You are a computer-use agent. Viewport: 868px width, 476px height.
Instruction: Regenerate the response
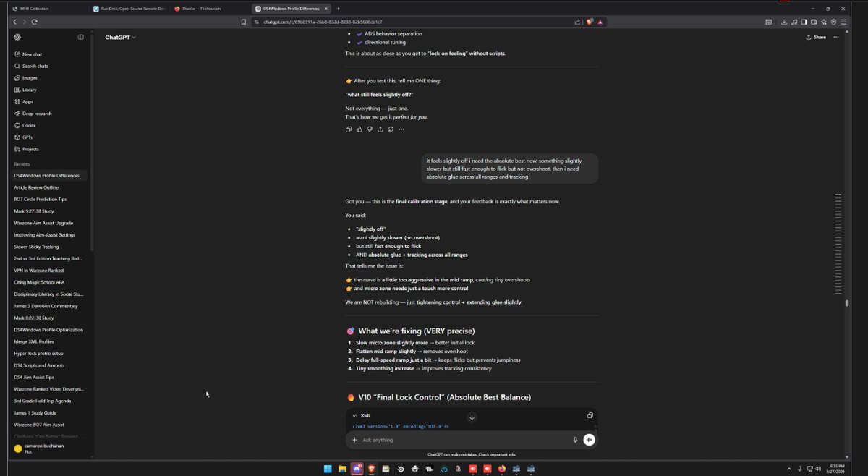(x=391, y=129)
